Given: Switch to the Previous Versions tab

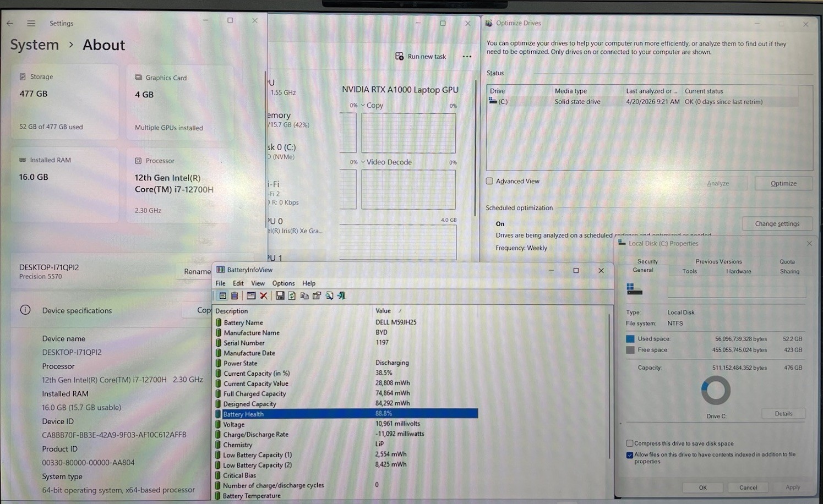Looking at the screenshot, I should point(718,261).
